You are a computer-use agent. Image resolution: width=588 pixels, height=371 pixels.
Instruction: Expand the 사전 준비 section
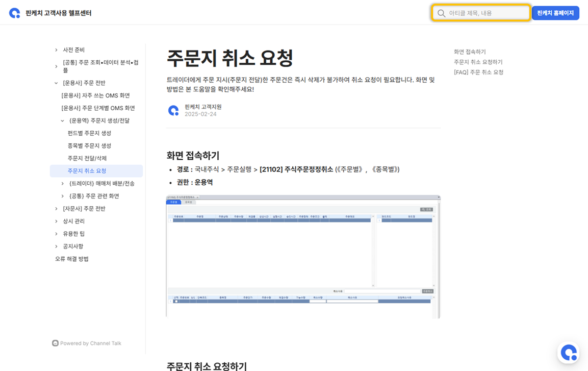[56, 50]
